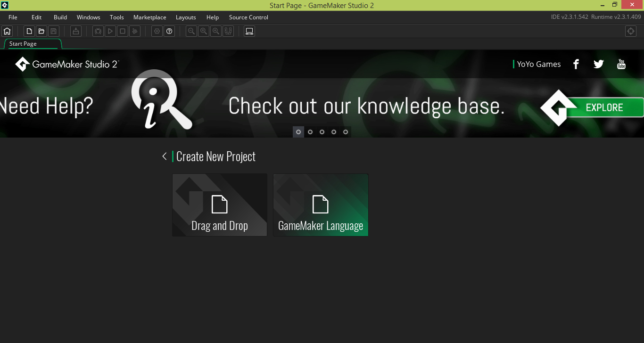This screenshot has width=644, height=343.
Task: Start the debugger with bug icon
Action: (98, 32)
